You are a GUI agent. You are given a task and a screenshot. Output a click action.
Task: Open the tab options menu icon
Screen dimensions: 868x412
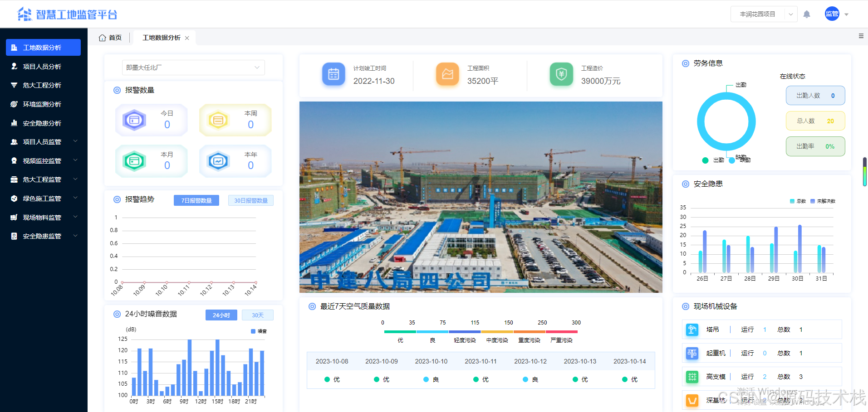coord(861,36)
